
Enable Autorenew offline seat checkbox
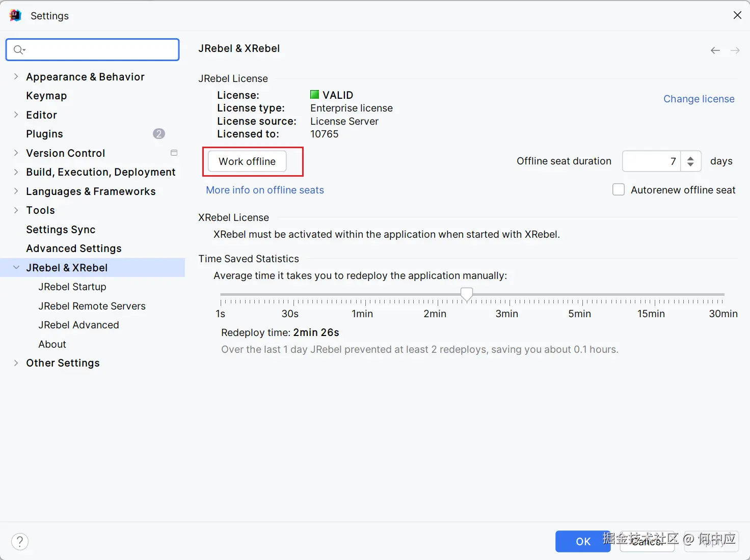619,190
